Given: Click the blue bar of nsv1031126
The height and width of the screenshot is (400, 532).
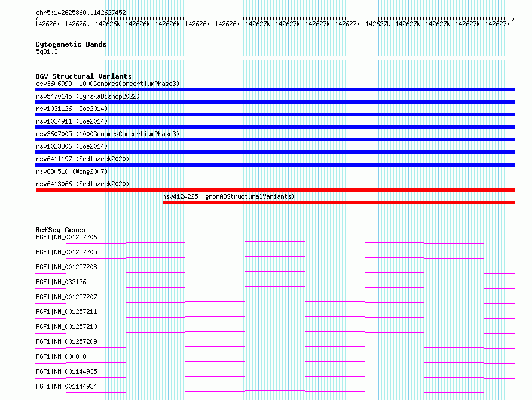Looking at the screenshot, I should tap(275, 115).
